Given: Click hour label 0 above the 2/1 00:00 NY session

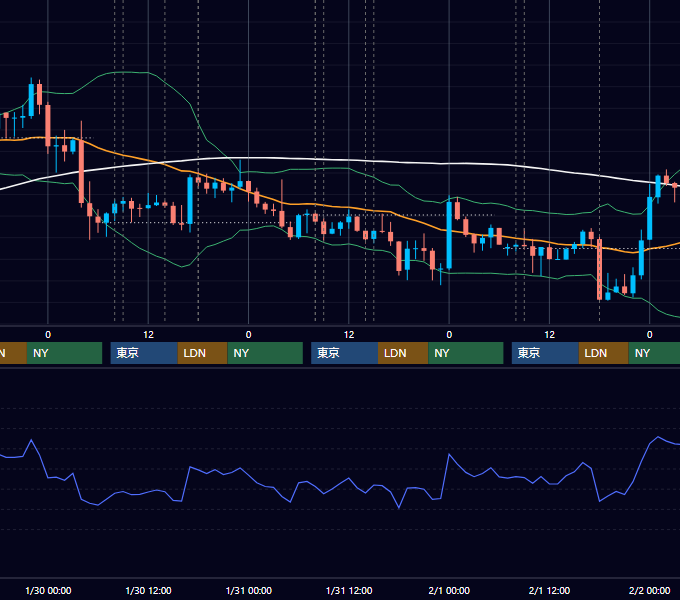Looking at the screenshot, I should 449,335.
